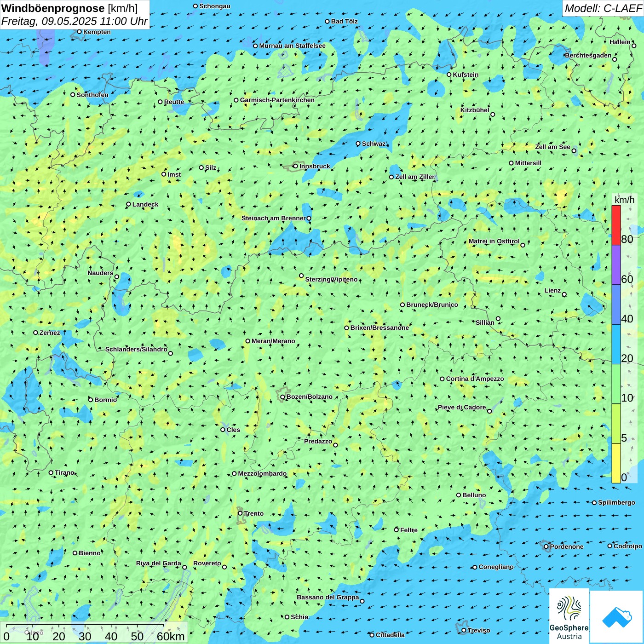Select the yellow 0–5 km/h legend band
Viewport: 644px width, 644px height.
click(x=616, y=463)
